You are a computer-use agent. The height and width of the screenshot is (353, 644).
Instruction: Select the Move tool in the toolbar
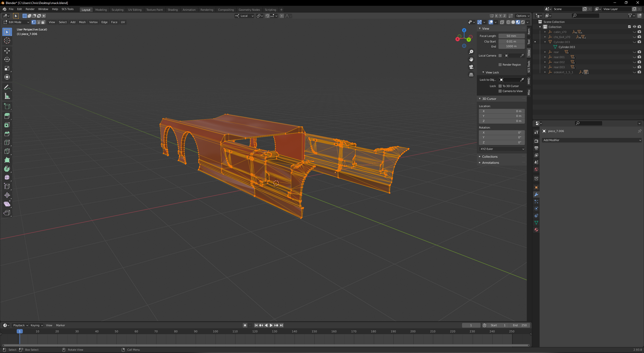click(x=7, y=51)
